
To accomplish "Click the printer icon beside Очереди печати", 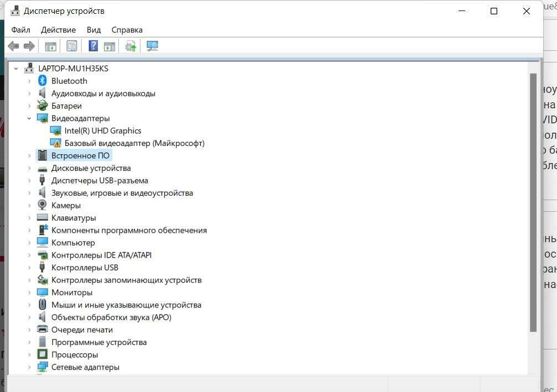I will point(42,329).
